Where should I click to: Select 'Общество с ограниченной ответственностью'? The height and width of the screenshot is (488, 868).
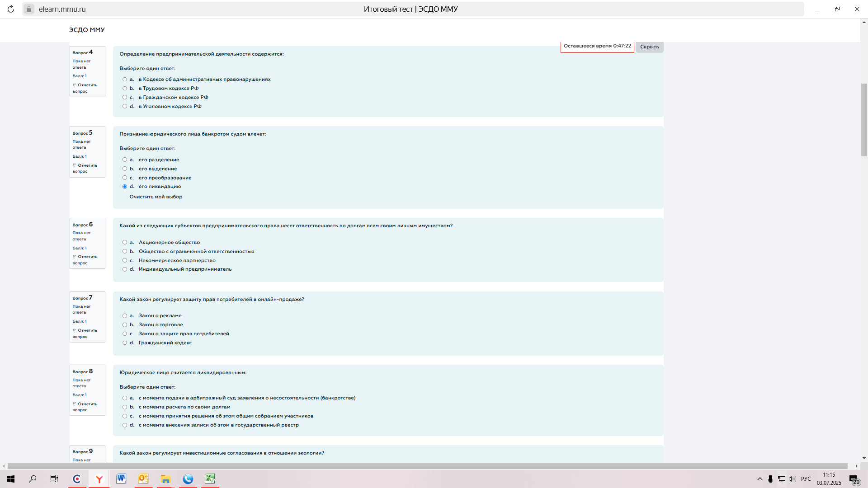pyautogui.click(x=125, y=251)
